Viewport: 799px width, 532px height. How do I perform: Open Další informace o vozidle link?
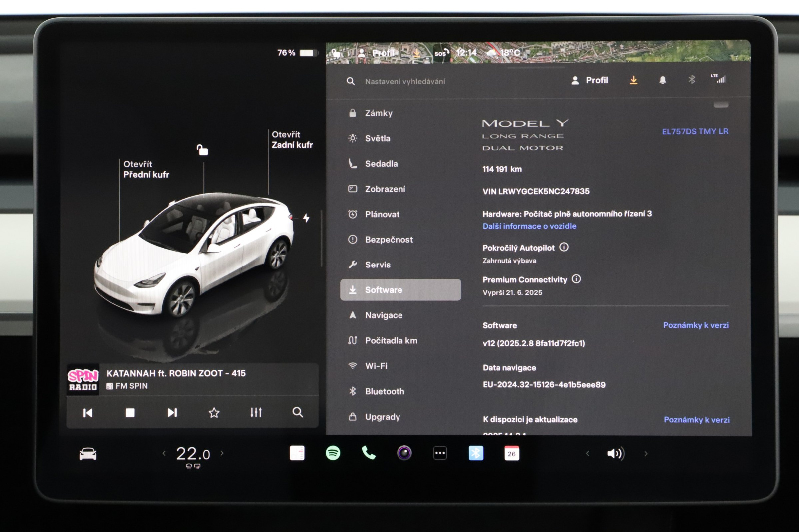(x=529, y=226)
